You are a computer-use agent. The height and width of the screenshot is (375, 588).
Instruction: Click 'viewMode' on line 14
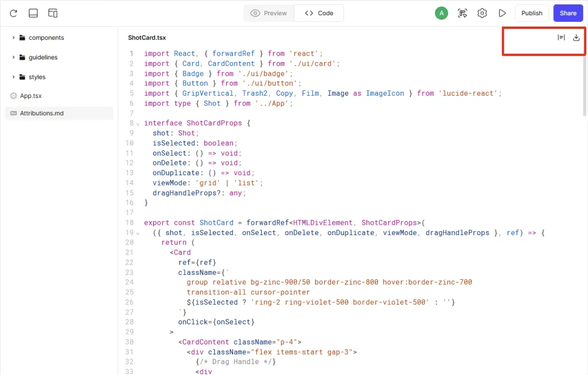tap(169, 183)
